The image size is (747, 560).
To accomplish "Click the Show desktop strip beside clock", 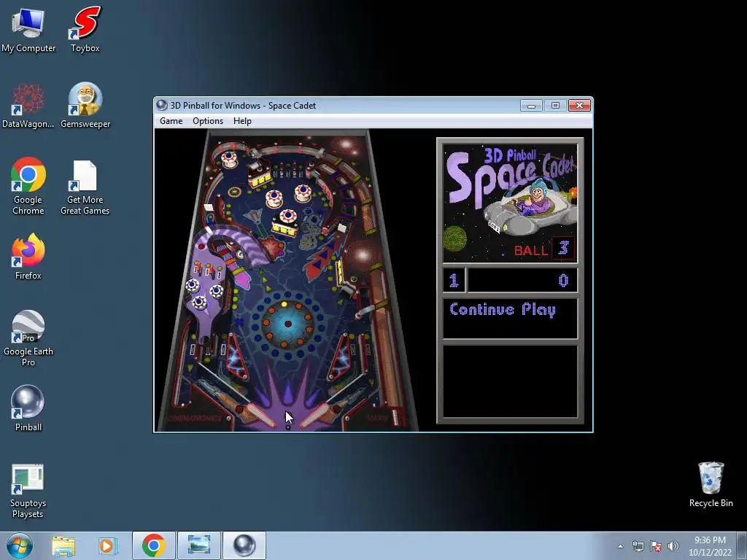I will coord(743,546).
